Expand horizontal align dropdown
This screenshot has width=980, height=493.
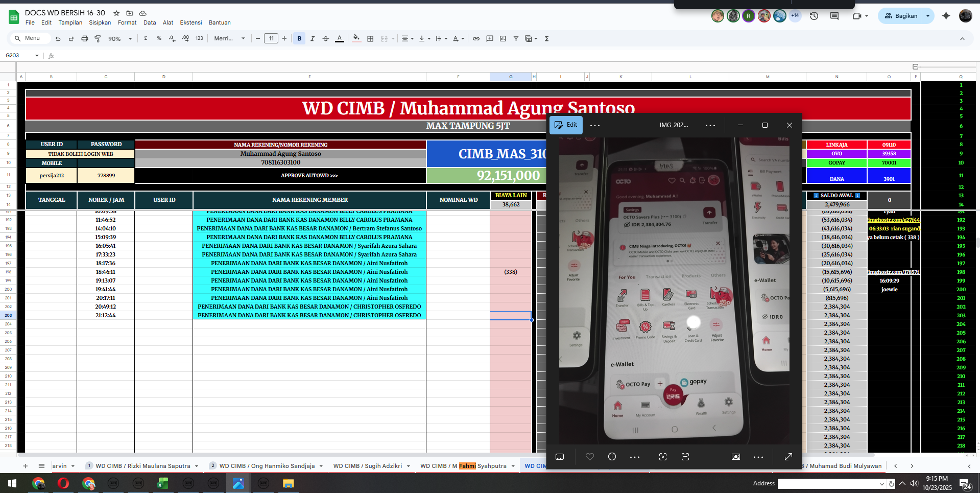tap(407, 38)
